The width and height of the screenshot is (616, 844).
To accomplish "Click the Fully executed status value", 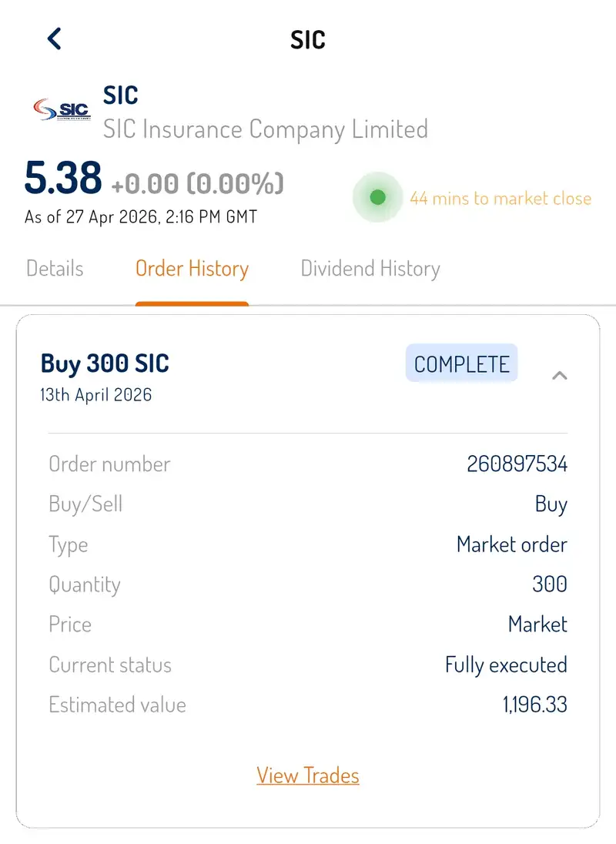I will point(506,665).
